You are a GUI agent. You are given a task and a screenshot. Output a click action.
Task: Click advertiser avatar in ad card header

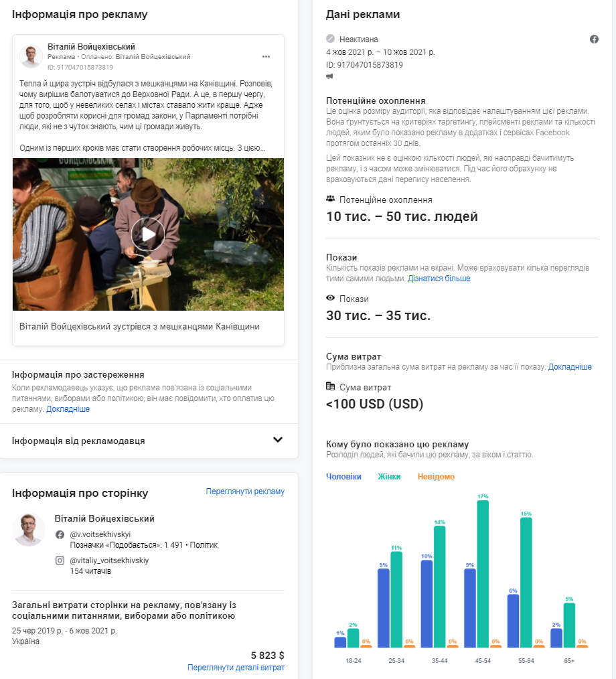point(31,57)
